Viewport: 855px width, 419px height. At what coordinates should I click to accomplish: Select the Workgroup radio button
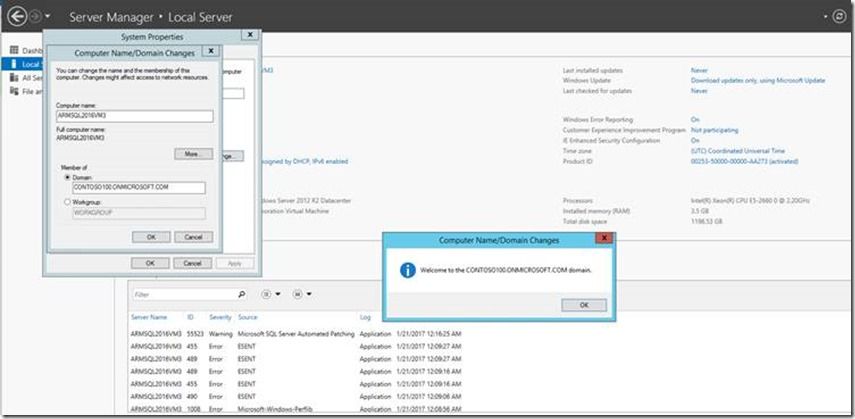pos(68,202)
